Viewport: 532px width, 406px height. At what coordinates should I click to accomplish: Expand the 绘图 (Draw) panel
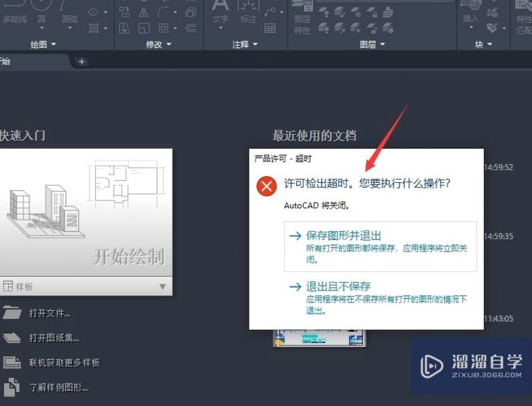pos(43,44)
